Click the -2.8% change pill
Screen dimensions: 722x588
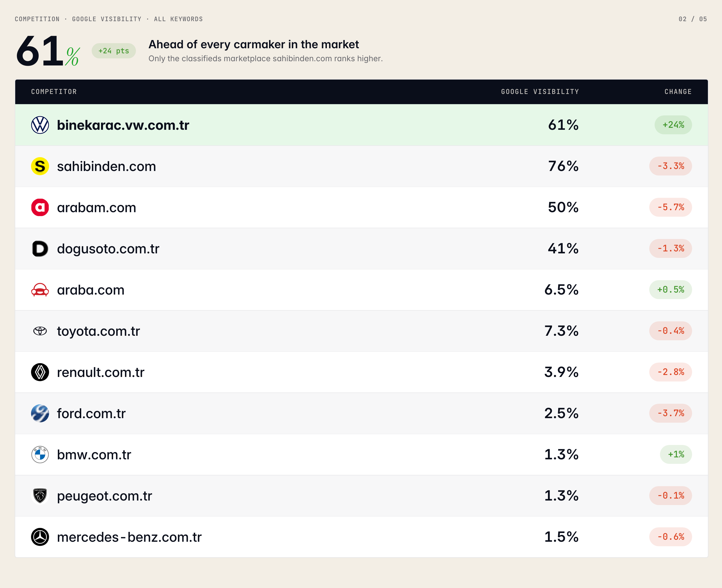pyautogui.click(x=671, y=372)
